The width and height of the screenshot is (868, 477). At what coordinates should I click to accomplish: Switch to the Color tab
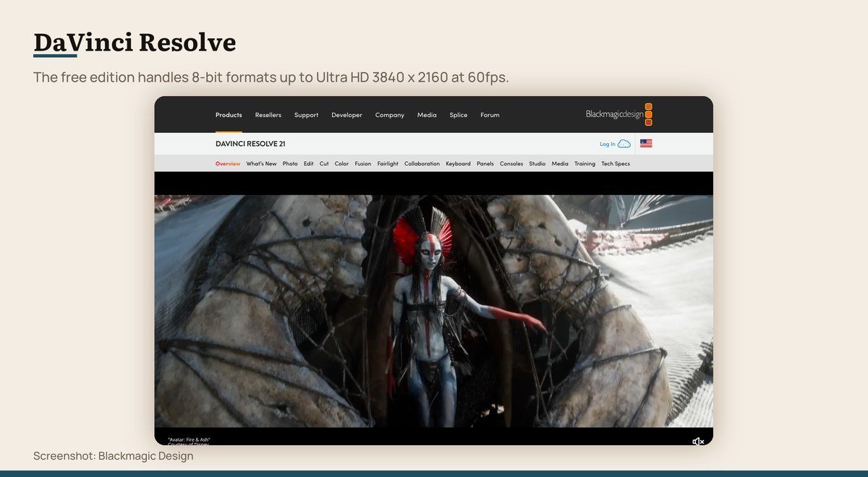tap(341, 163)
